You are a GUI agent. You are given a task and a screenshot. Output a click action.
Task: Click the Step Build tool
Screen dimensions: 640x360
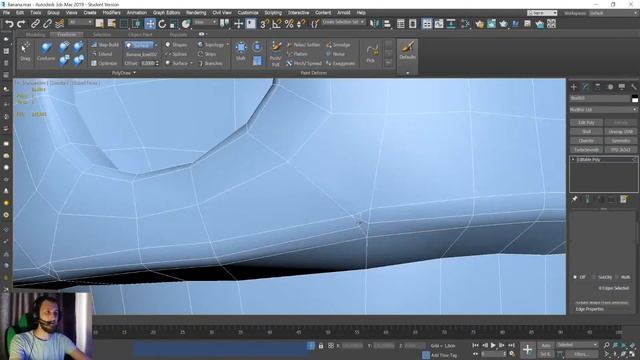click(105, 44)
